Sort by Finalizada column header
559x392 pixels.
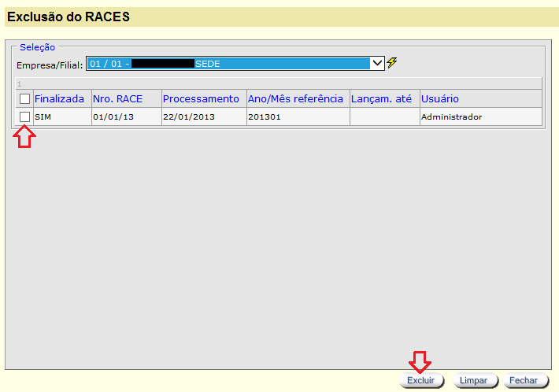click(59, 98)
